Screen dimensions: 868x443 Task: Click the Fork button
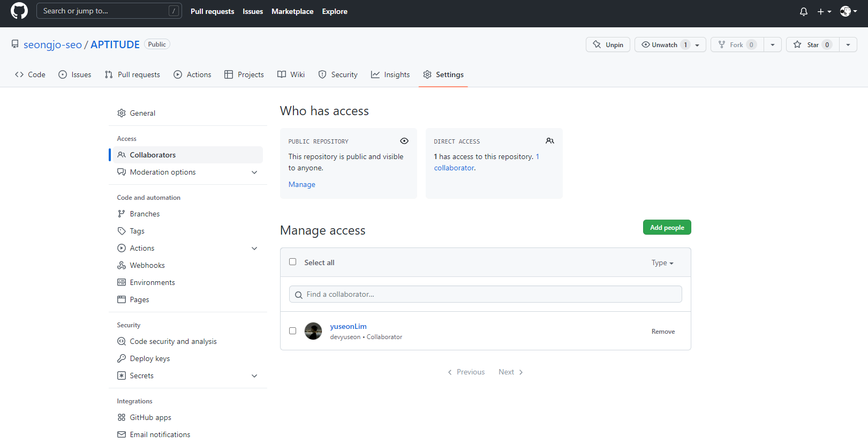coord(737,44)
